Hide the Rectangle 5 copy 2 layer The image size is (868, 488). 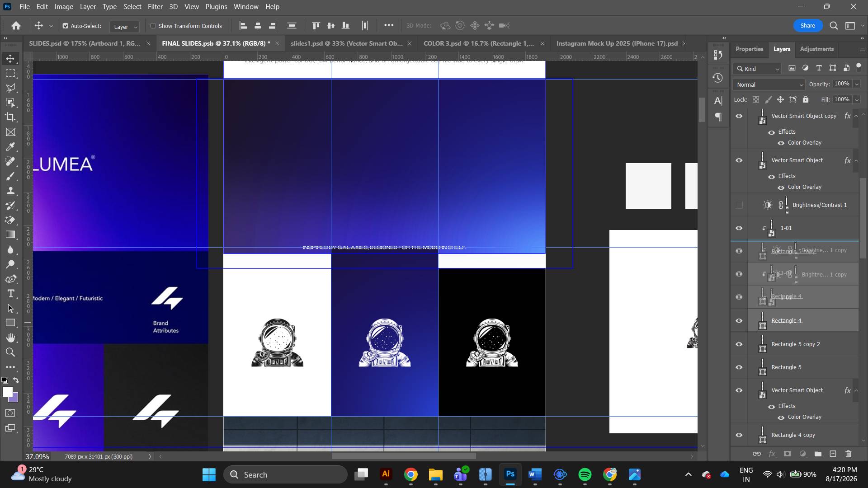coord(739,344)
